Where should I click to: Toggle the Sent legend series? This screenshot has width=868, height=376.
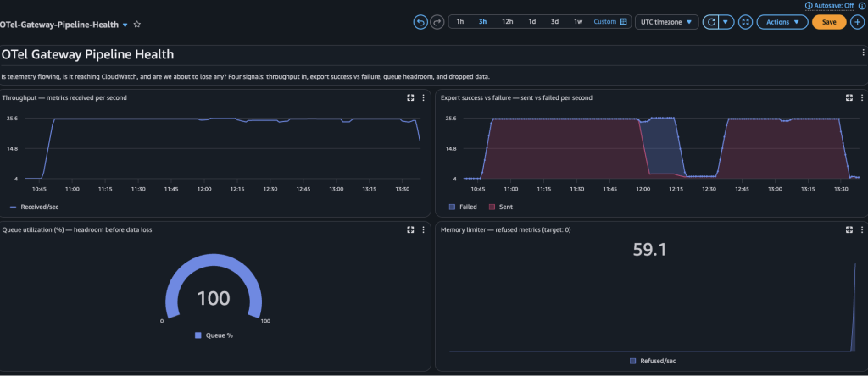coord(500,207)
